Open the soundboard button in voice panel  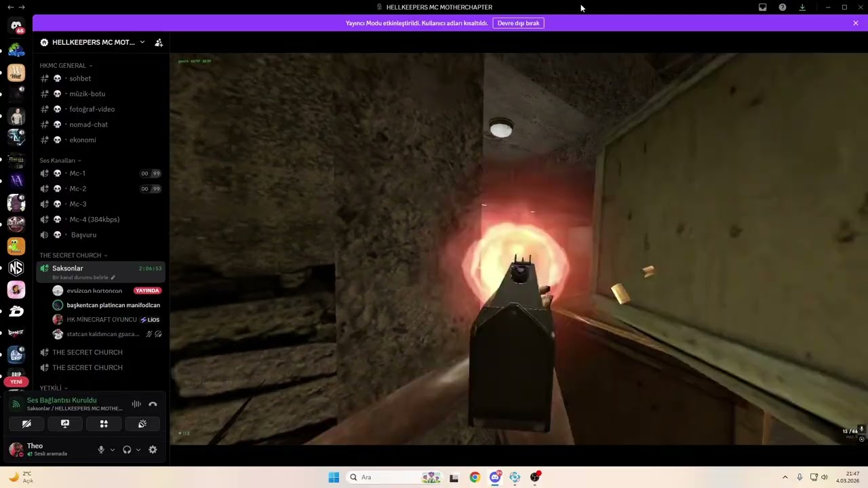(142, 424)
